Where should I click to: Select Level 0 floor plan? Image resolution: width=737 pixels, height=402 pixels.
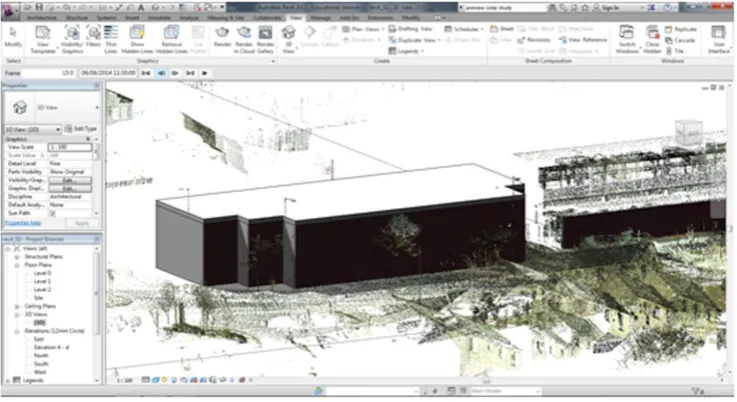tap(42, 274)
